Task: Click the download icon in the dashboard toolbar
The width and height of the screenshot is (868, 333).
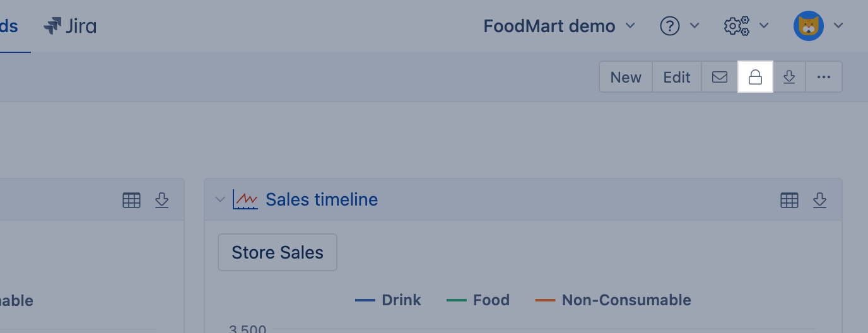Action: 789,77
